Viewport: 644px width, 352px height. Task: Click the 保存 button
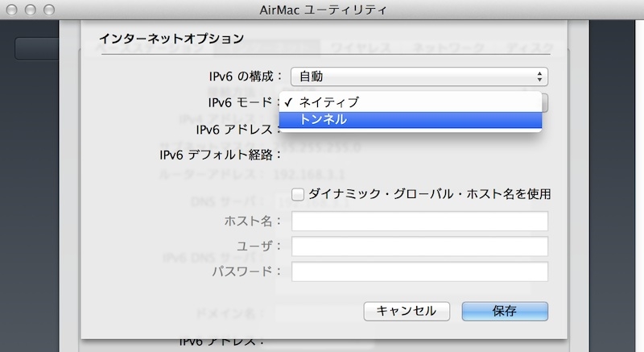pos(505,311)
